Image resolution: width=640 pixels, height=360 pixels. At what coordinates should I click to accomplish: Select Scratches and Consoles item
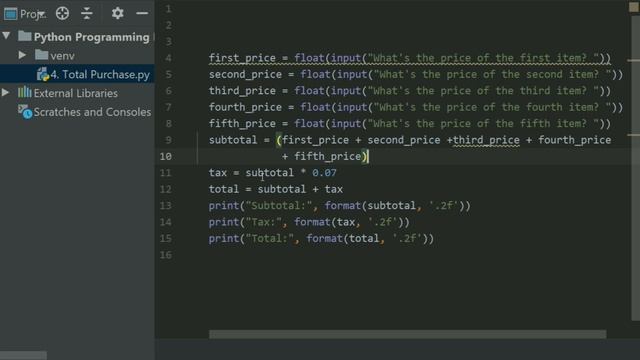click(92, 112)
